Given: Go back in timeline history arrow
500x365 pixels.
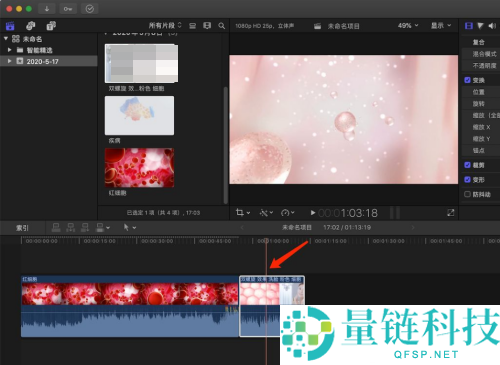Looking at the screenshot, I should click(242, 227).
